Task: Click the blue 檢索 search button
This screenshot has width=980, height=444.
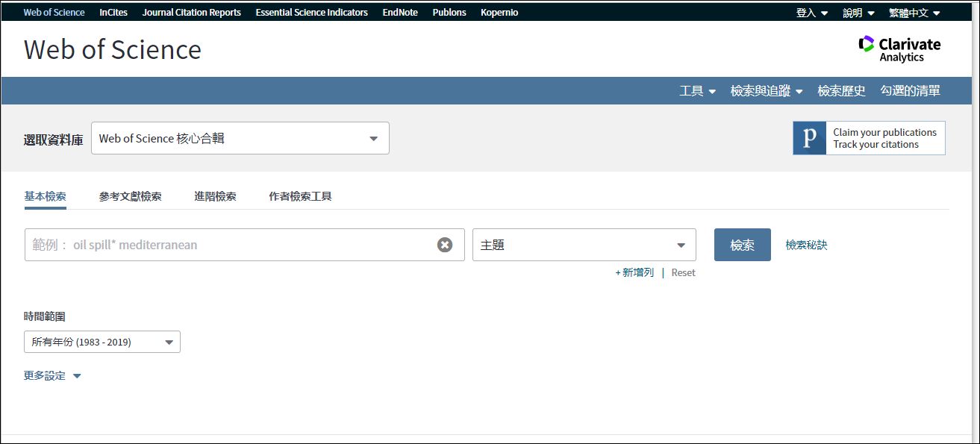Action: point(743,245)
